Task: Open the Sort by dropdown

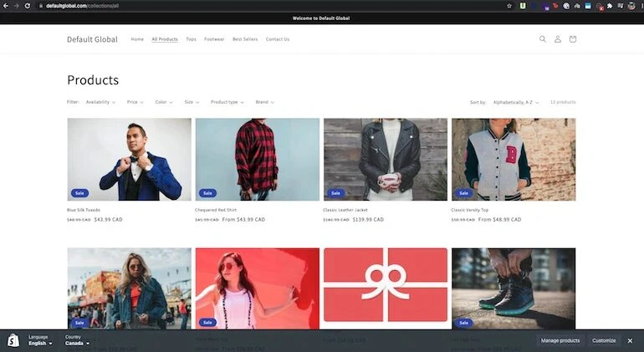Action: 515,102
